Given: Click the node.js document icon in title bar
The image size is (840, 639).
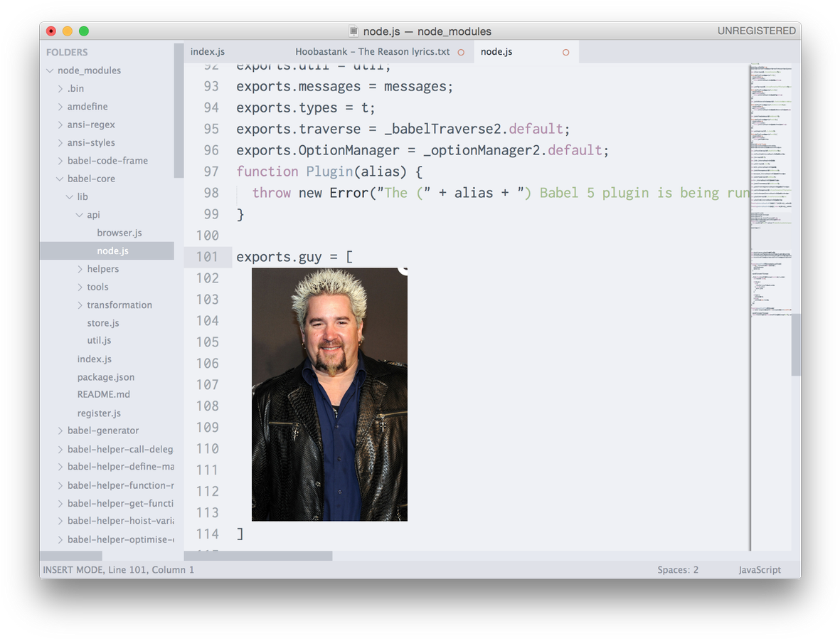Looking at the screenshot, I should [x=353, y=31].
